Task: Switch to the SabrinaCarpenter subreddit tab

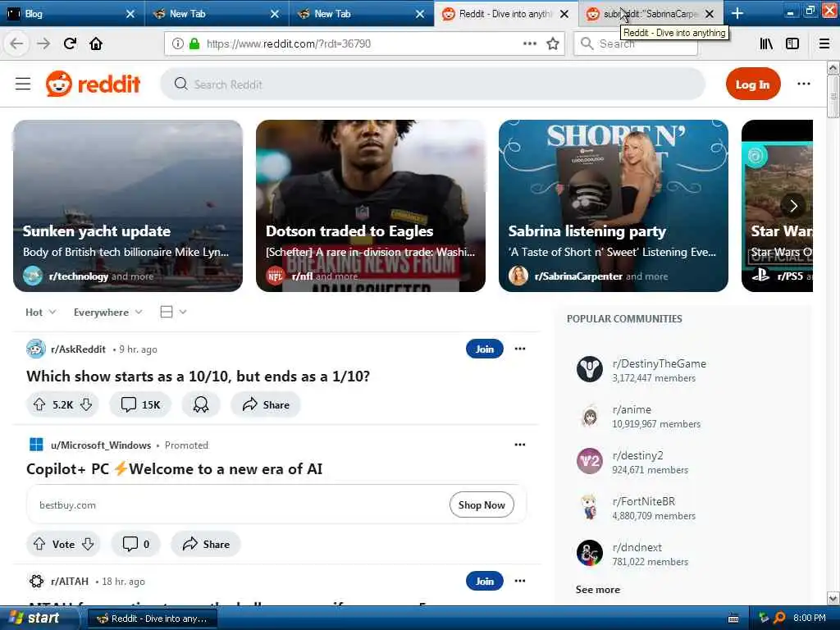Action: [x=651, y=13]
